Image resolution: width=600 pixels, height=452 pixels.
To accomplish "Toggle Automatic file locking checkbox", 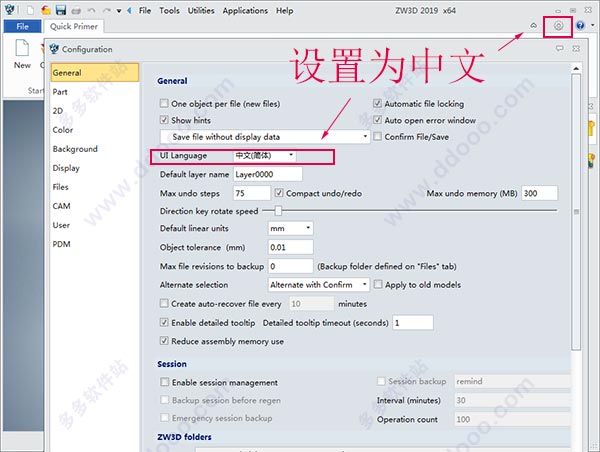I will point(377,103).
